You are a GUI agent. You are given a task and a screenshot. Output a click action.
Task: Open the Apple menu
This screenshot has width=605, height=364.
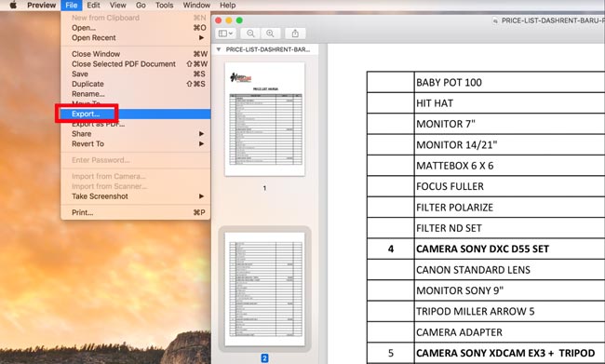click(13, 5)
